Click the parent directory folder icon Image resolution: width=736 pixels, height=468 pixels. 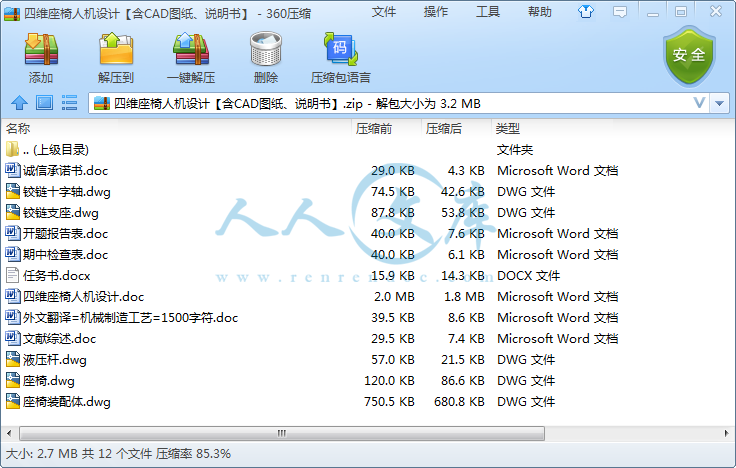point(13,149)
